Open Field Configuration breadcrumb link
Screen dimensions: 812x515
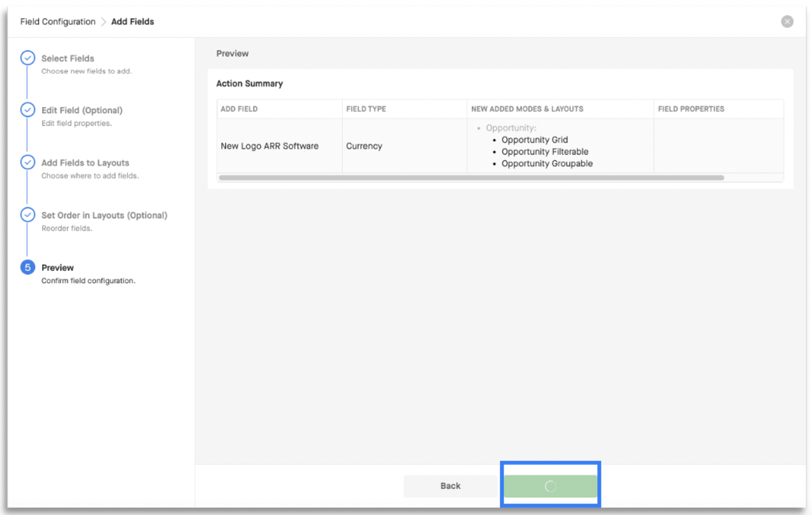pyautogui.click(x=58, y=22)
